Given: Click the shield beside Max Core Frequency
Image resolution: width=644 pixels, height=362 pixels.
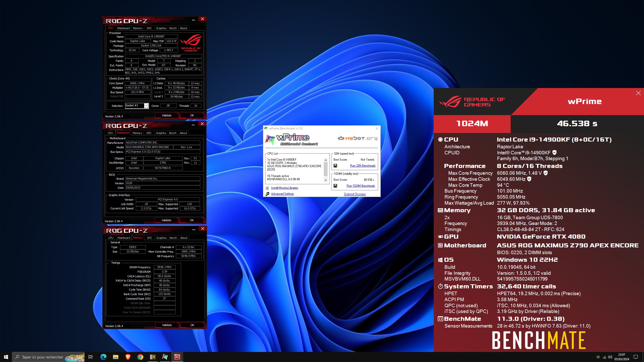Looking at the screenshot, I should click(x=545, y=173).
